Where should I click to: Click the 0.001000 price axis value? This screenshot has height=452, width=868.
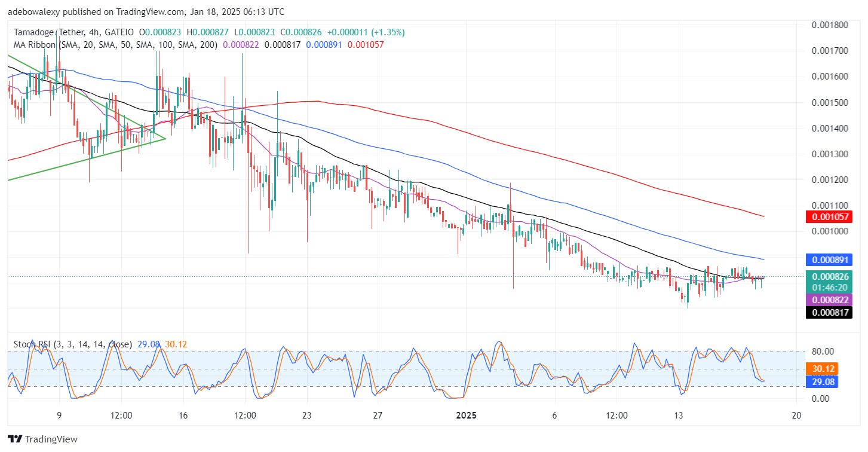(830, 231)
